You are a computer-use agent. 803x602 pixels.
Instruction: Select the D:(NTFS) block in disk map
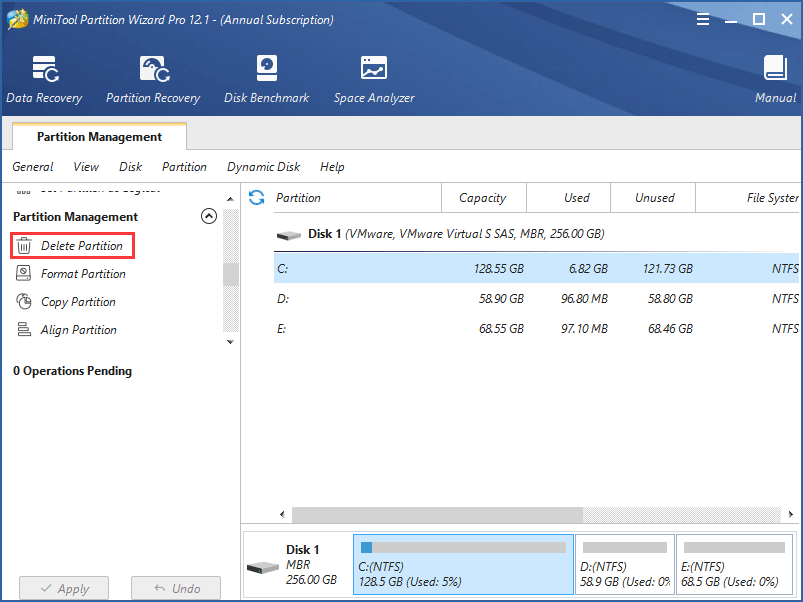pyautogui.click(x=625, y=565)
